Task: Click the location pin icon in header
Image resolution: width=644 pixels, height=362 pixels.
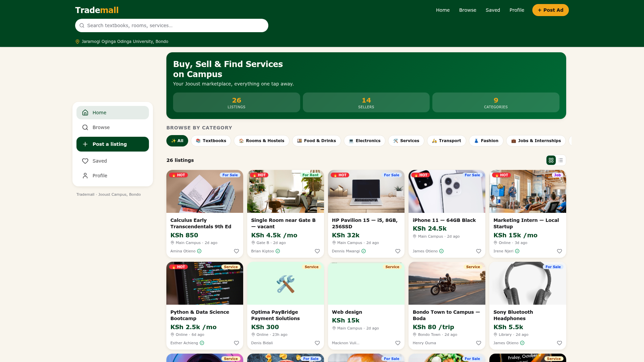Action: coord(77,42)
